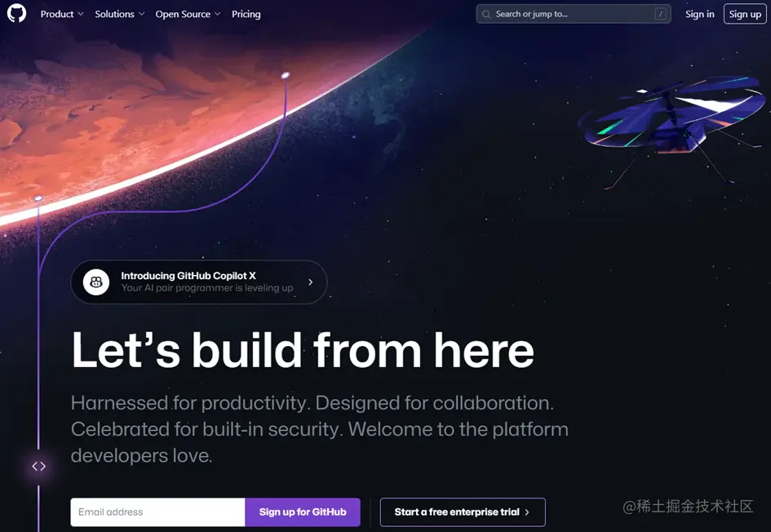Start a free enterprise trial
This screenshot has height=532, width=771.
tap(463, 512)
